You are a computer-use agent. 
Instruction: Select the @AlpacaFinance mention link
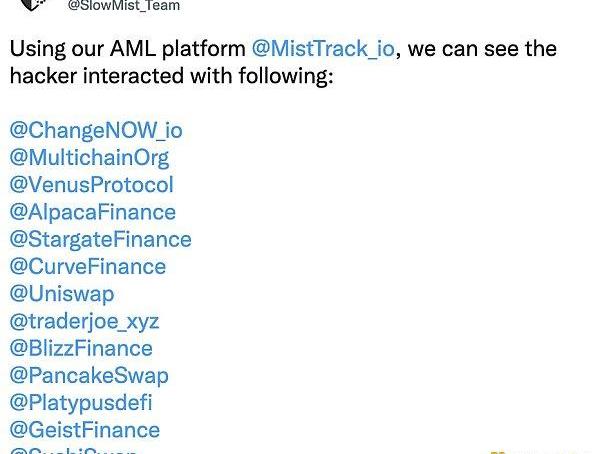(92, 211)
